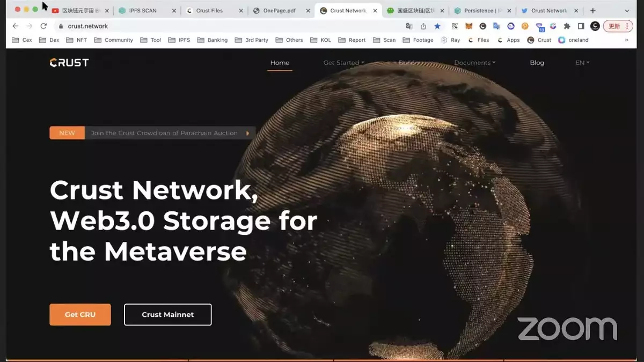Open the NFT bookmark folder
Image resolution: width=644 pixels, height=362 pixels.
point(77,40)
